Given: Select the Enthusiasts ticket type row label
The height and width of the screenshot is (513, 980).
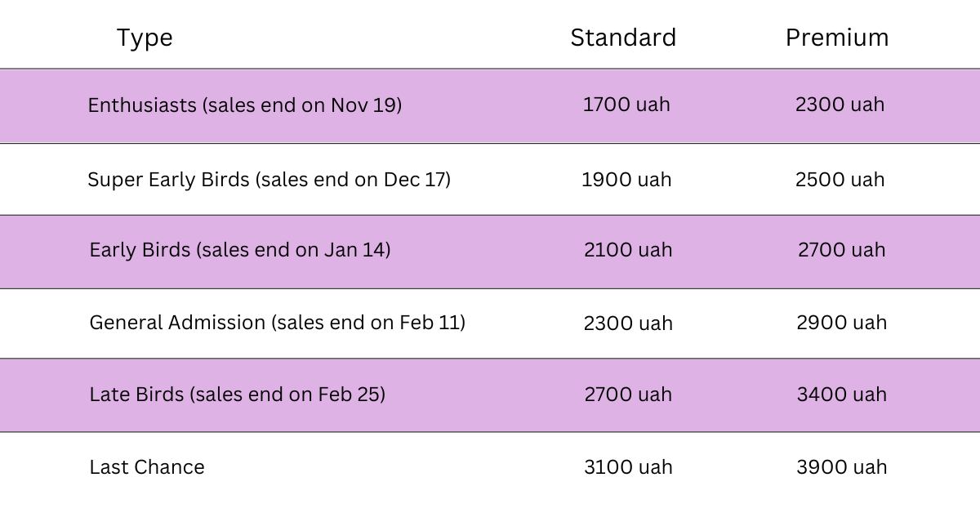Looking at the screenshot, I should [x=245, y=105].
